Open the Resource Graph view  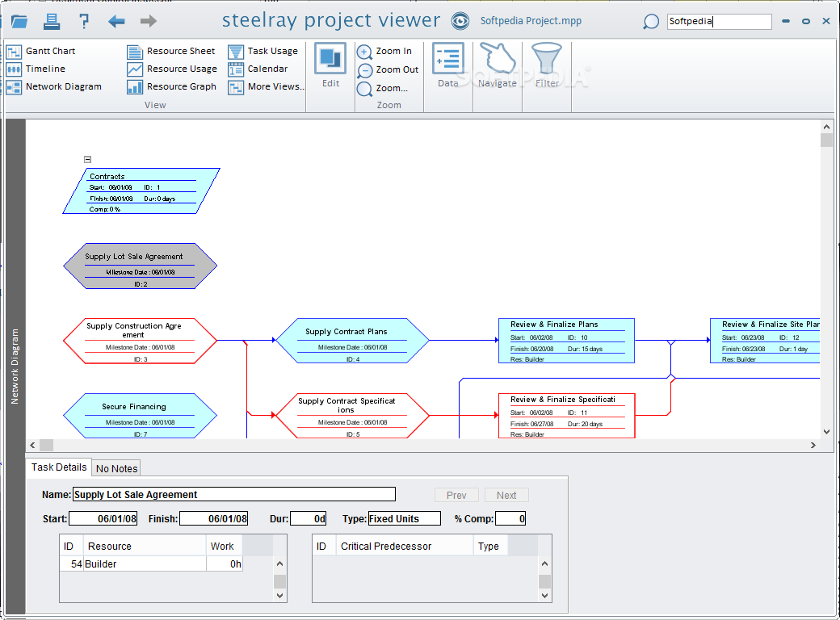(171, 86)
